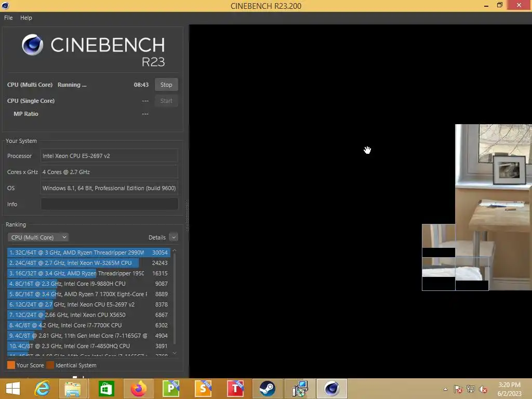Open the Windows Store taskbar icon
This screenshot has height=399, width=532.
tap(106, 389)
